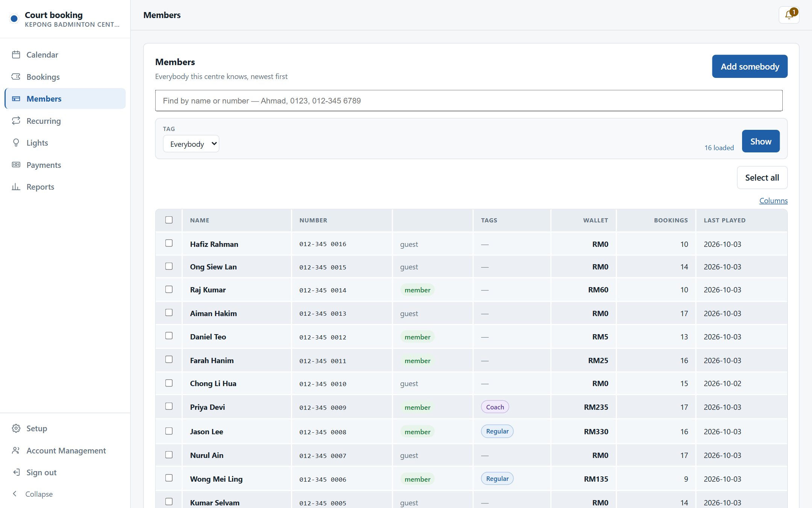Click the Payments banknote icon
This screenshot has height=508, width=812.
16,165
